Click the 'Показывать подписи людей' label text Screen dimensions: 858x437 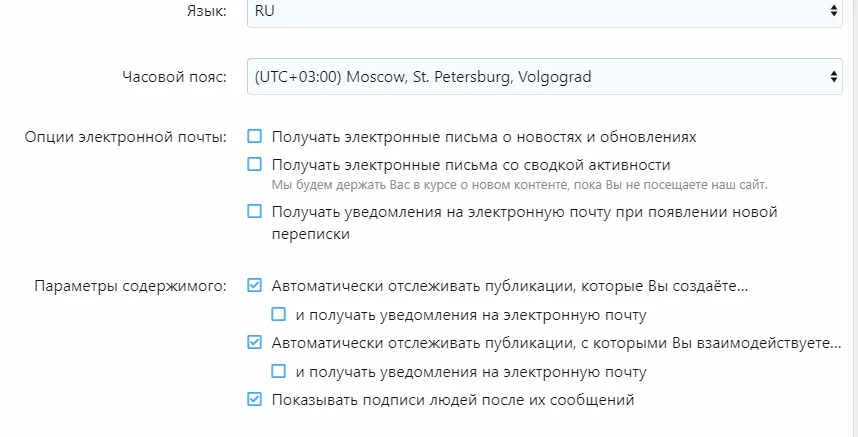453,400
